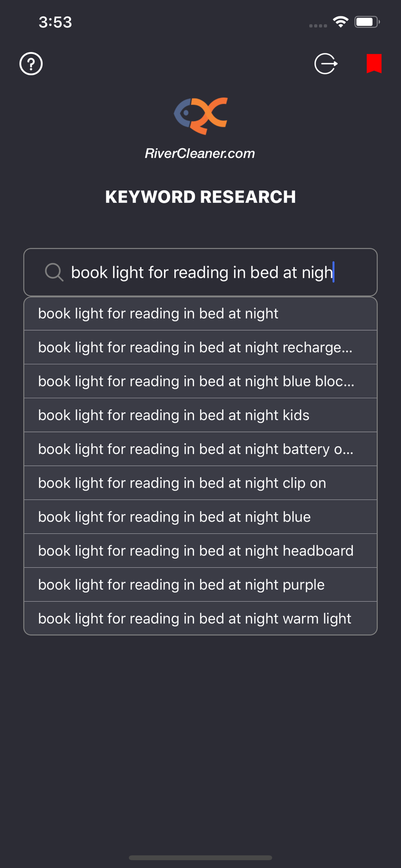Open the red bookmark icon

pyautogui.click(x=374, y=63)
